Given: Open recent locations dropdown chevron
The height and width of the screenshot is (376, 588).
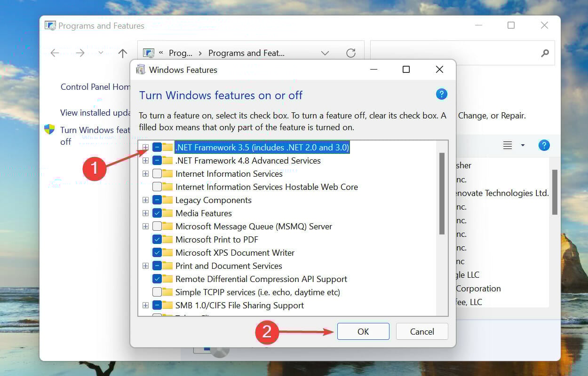Looking at the screenshot, I should point(101,53).
